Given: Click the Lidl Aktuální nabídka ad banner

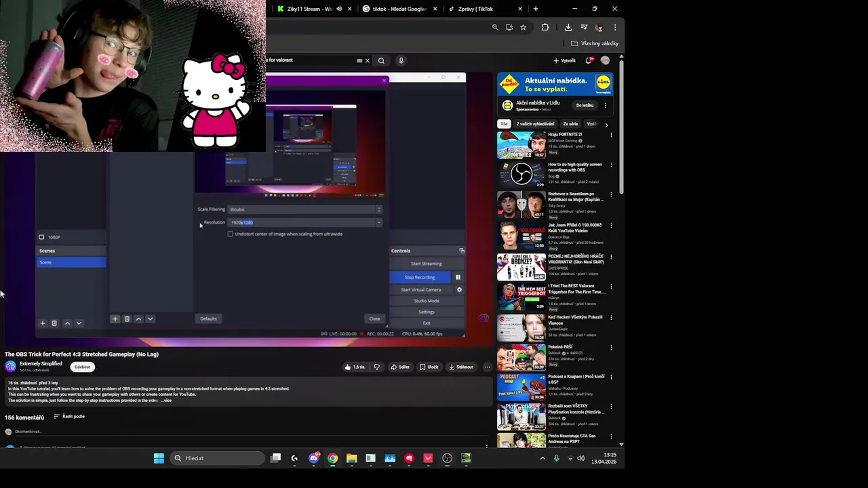Looking at the screenshot, I should 555,85.
